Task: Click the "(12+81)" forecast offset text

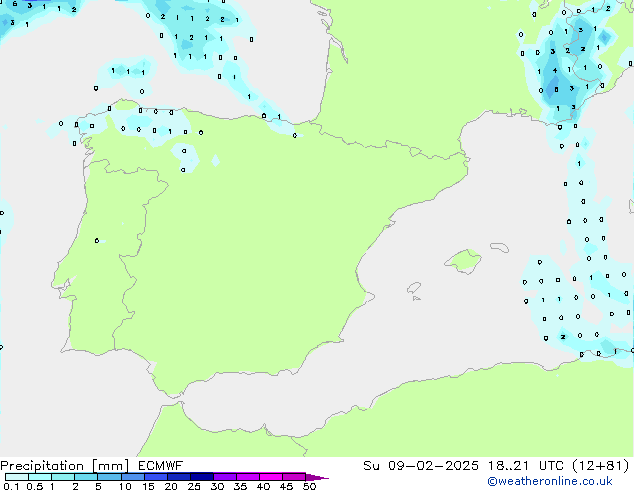Action: point(601,466)
